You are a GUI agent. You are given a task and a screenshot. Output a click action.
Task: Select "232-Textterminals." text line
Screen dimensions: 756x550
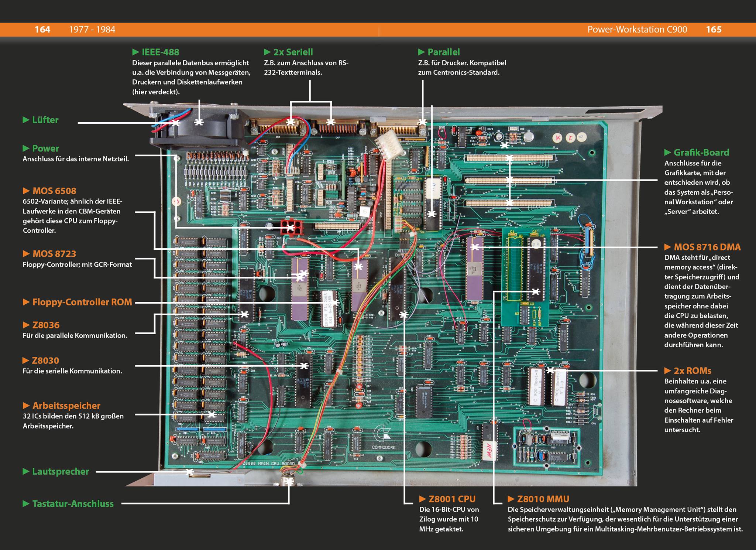point(293,72)
